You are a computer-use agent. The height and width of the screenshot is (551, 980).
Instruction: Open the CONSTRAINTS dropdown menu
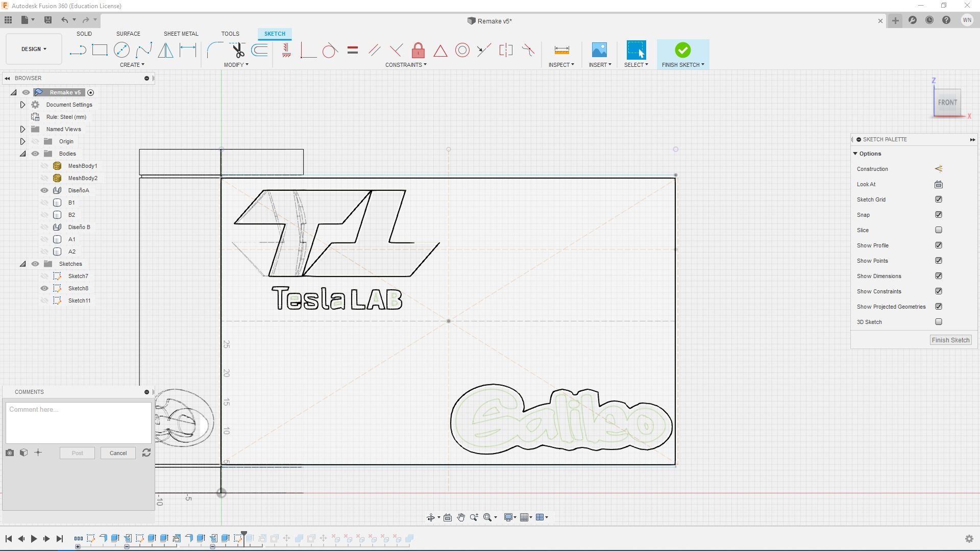(406, 65)
